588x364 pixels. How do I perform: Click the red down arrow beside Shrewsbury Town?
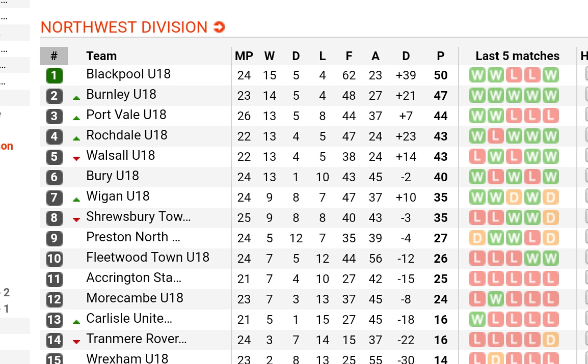(x=76, y=219)
